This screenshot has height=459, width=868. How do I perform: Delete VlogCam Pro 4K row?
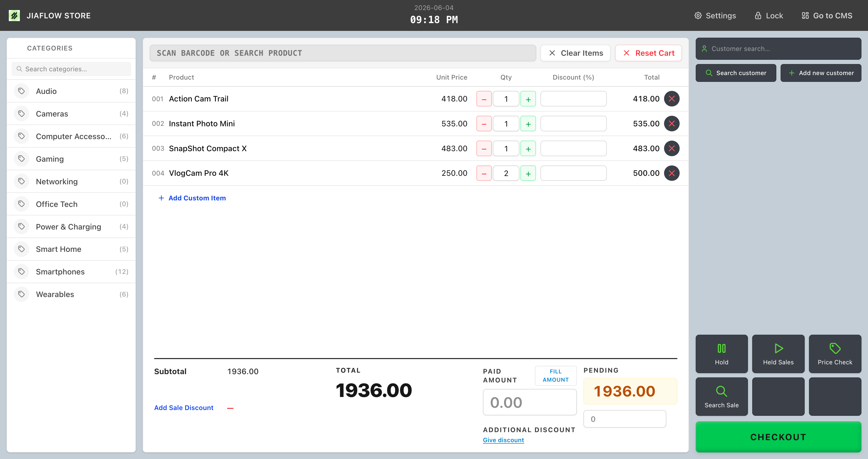tap(672, 173)
